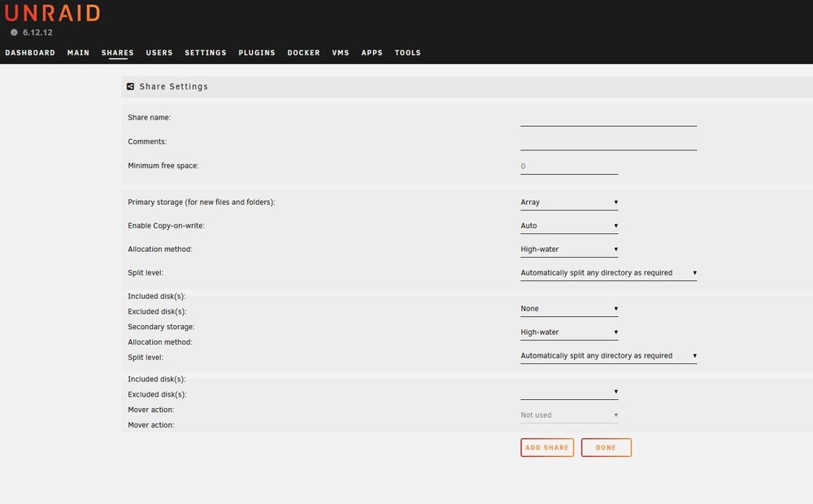Click the Primary storage label
This screenshot has height=504, width=813.
point(201,202)
